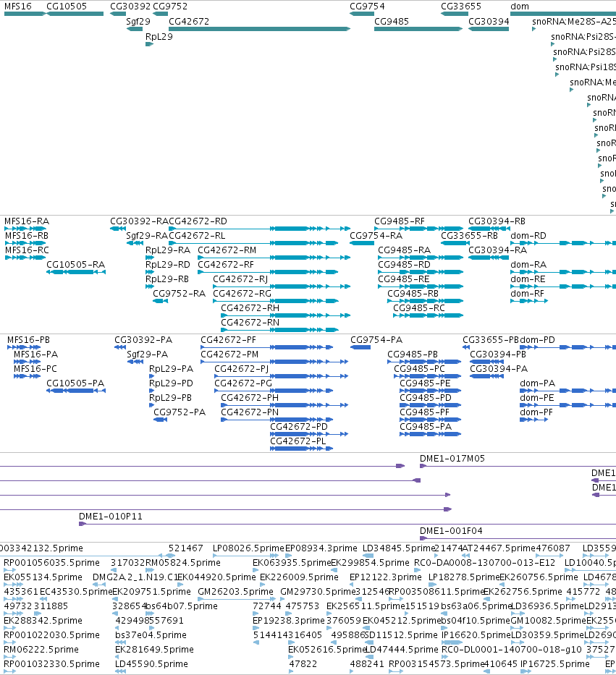Select EST LD45590.5prime
616x675 pixels.
[x=151, y=664]
